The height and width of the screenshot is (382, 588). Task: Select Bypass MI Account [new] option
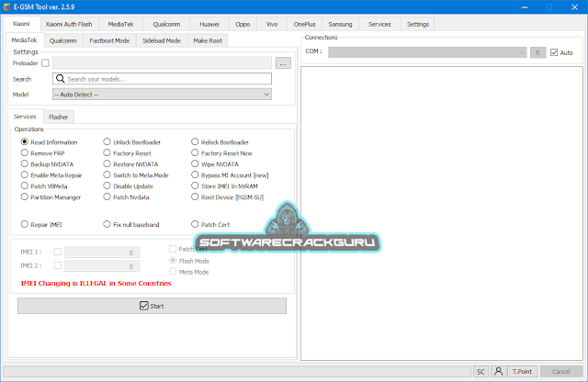click(230, 175)
